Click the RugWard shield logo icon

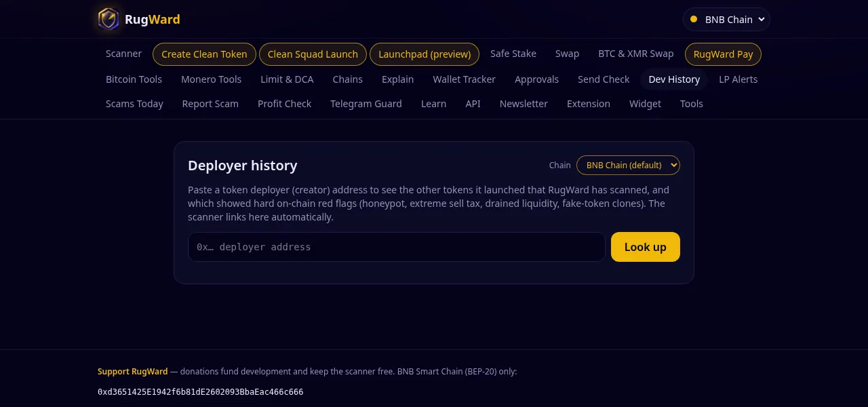click(108, 19)
